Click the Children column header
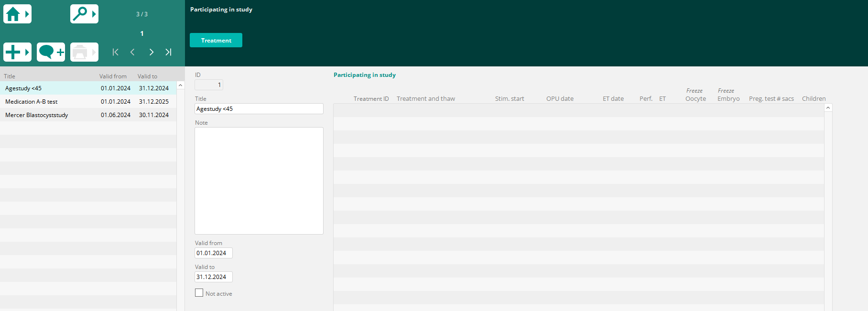 pyautogui.click(x=814, y=99)
